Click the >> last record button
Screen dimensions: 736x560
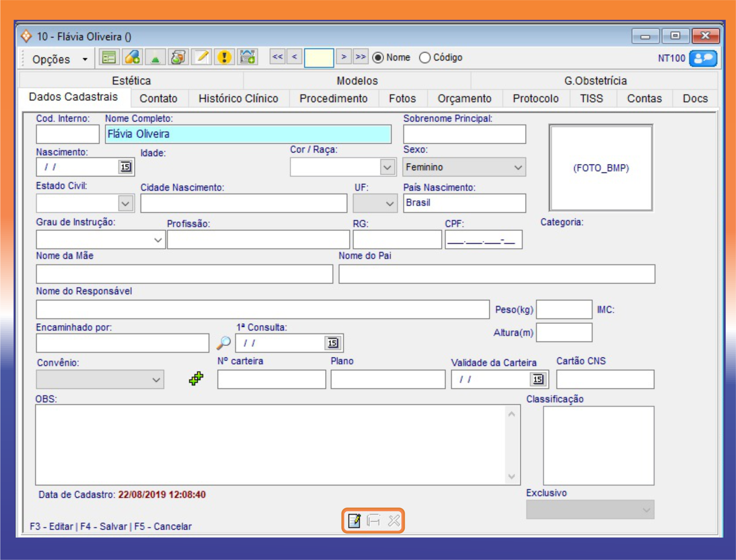(x=361, y=57)
